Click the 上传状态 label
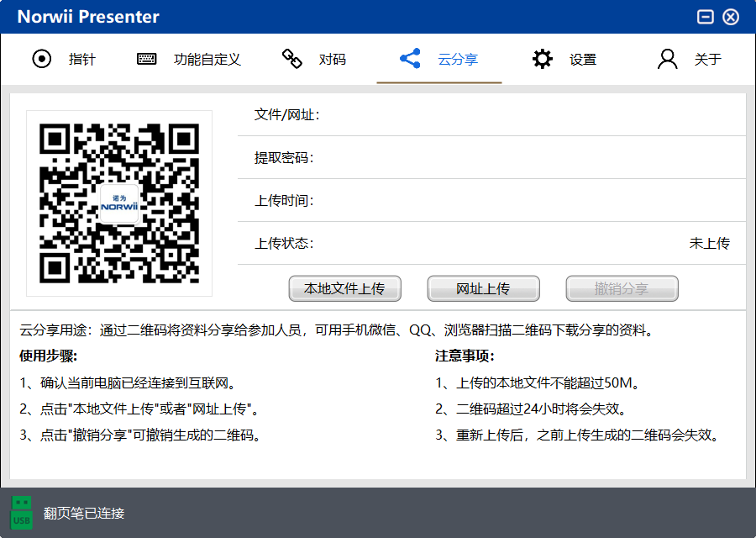756x538 pixels. click(284, 243)
